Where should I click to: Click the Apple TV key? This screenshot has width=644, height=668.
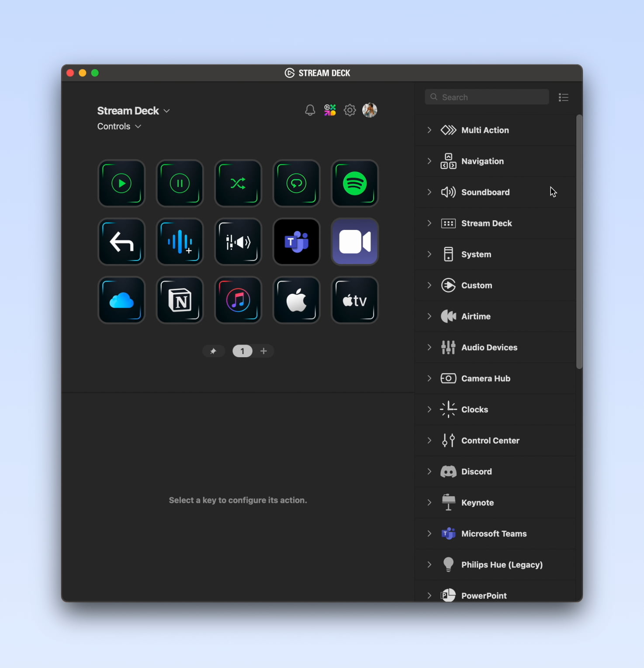tap(354, 300)
